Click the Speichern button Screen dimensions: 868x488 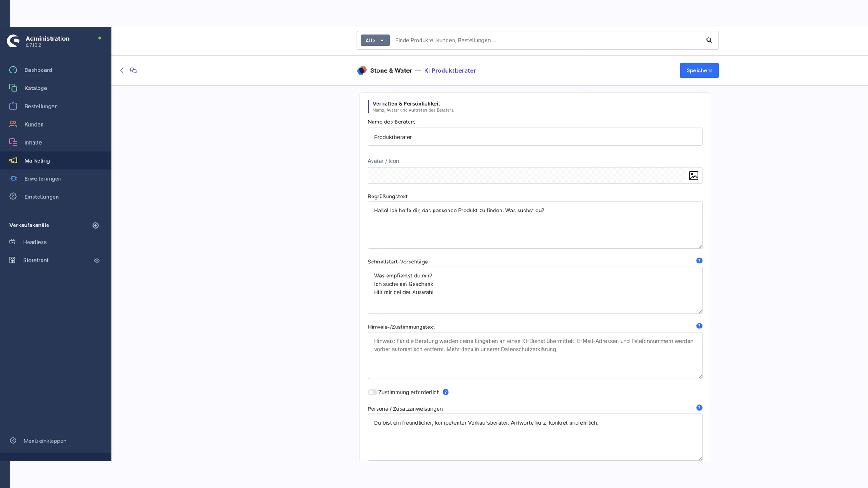699,70
